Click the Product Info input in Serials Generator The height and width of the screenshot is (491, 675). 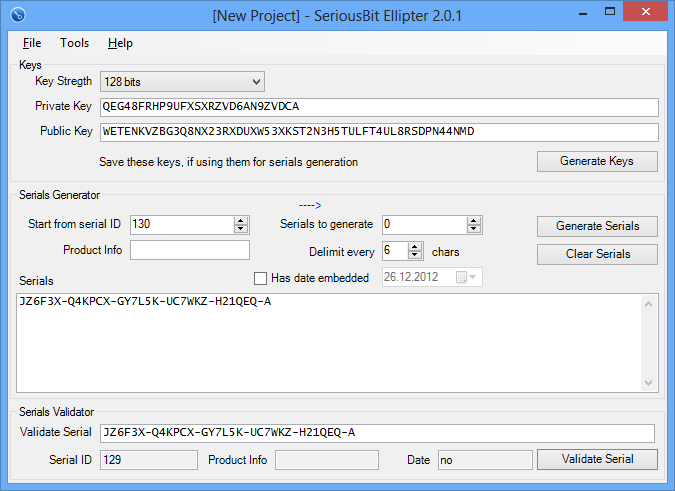pos(190,250)
